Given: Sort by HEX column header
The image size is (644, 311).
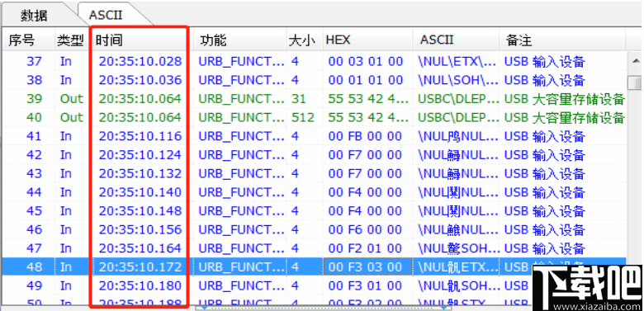Looking at the screenshot, I should click(338, 40).
